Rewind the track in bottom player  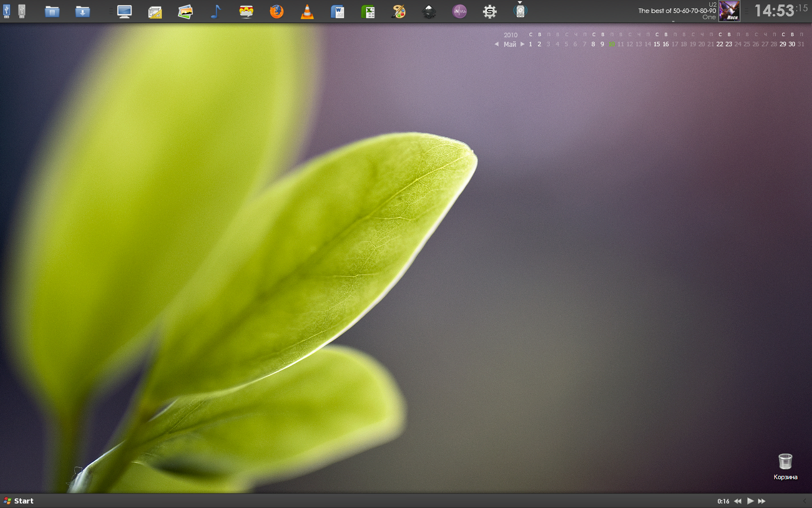click(x=738, y=501)
